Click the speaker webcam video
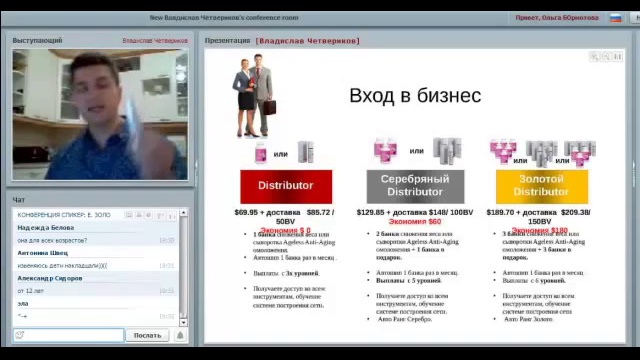The width and height of the screenshot is (640, 360). [100, 115]
